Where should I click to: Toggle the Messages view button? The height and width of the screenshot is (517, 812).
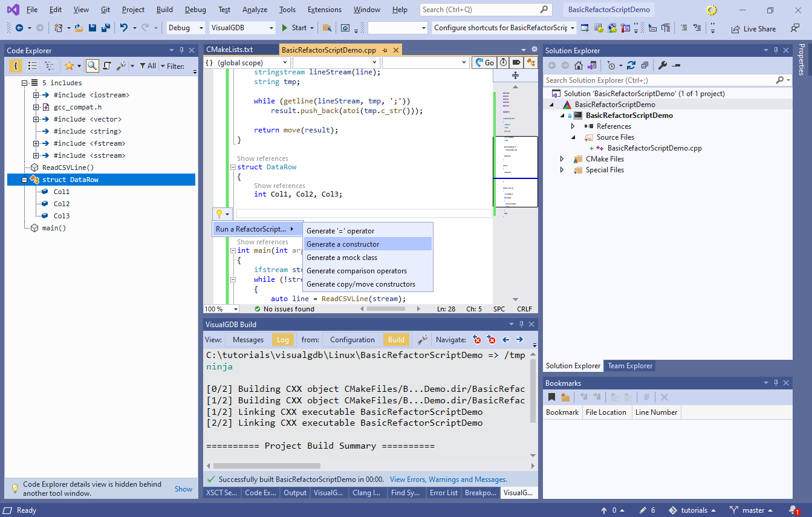click(x=248, y=339)
